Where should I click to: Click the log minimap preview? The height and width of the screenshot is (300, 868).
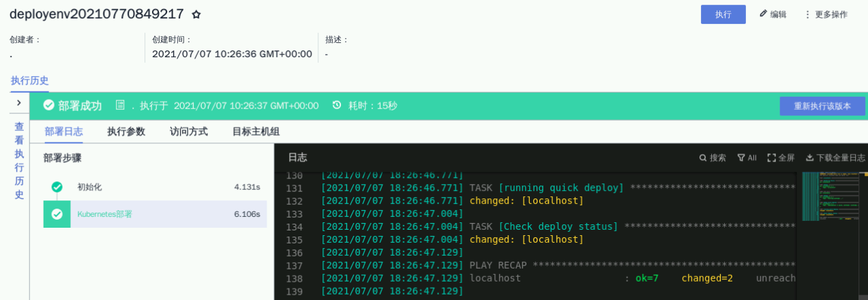pyautogui.click(x=831, y=196)
